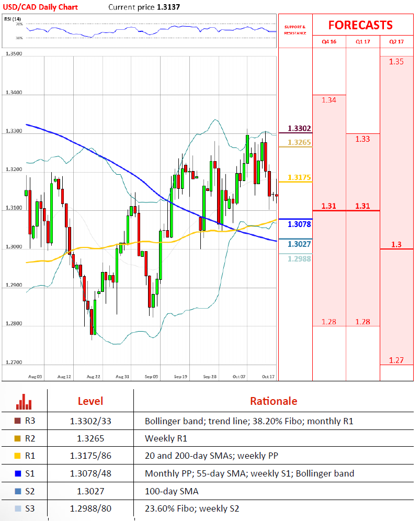Click the 1.3265 level cell in table
The image size is (420, 521).
click(90, 438)
